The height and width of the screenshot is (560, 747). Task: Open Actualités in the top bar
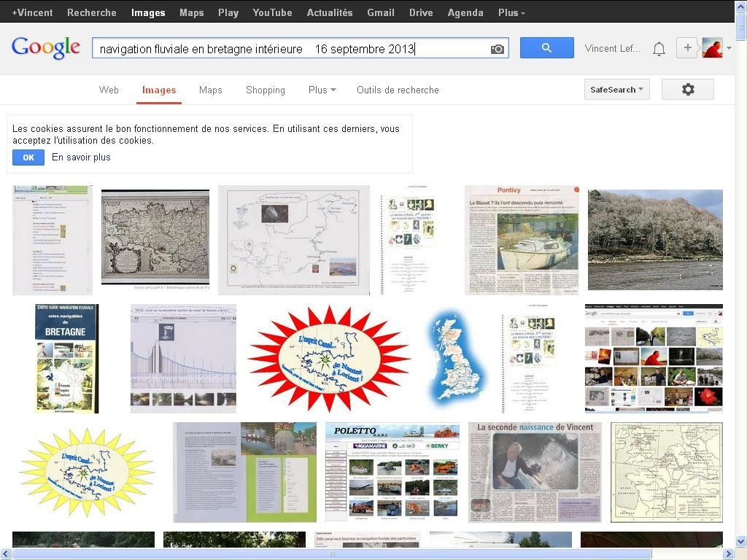[x=330, y=13]
